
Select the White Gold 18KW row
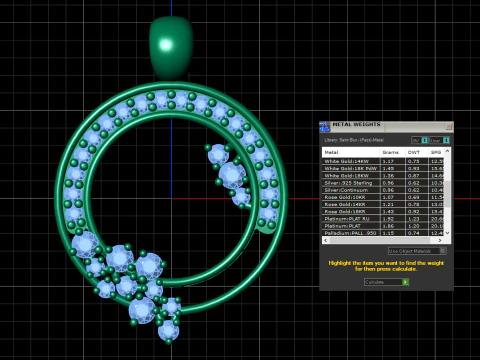coord(383,176)
